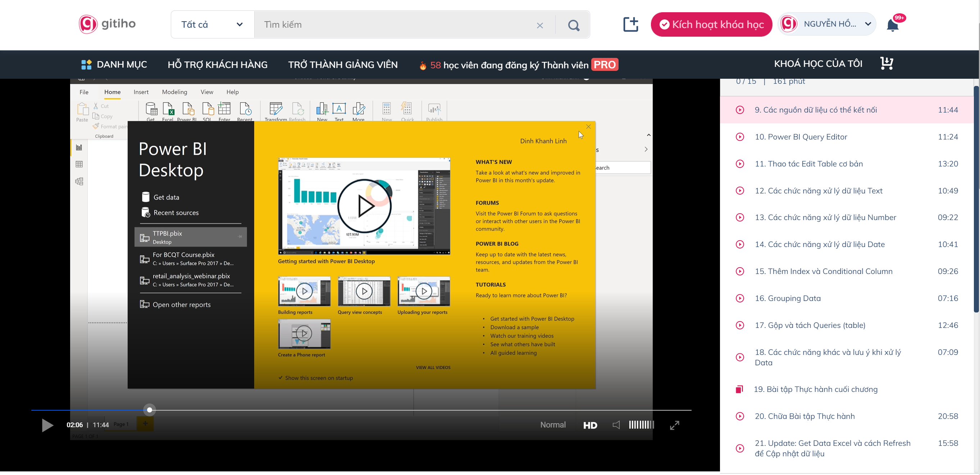The height and width of the screenshot is (475, 980).
Task: Open recent file For BCQT Course.pbix
Action: coord(191,259)
